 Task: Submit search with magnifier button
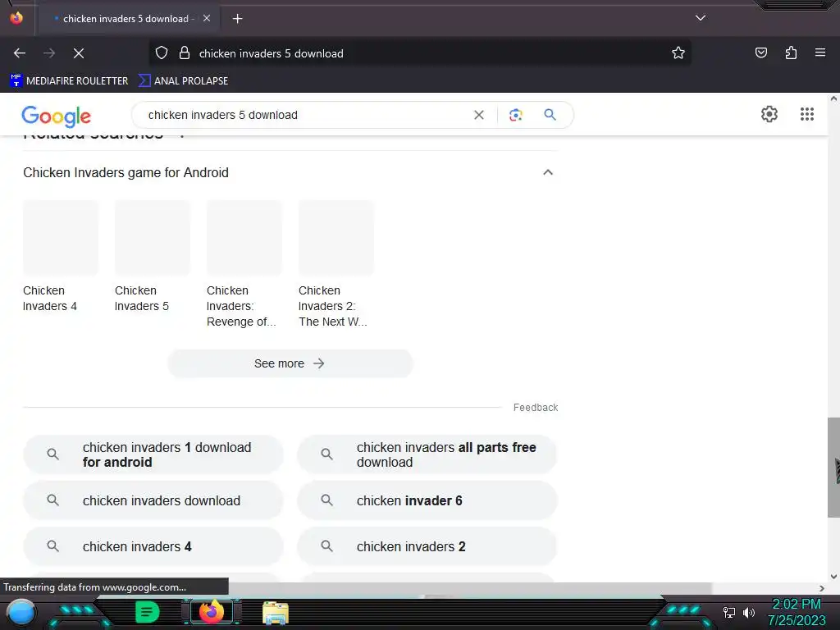(550, 115)
